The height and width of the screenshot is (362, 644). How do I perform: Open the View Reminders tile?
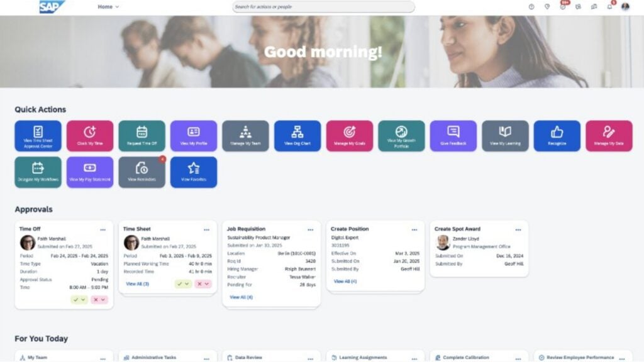142,172
